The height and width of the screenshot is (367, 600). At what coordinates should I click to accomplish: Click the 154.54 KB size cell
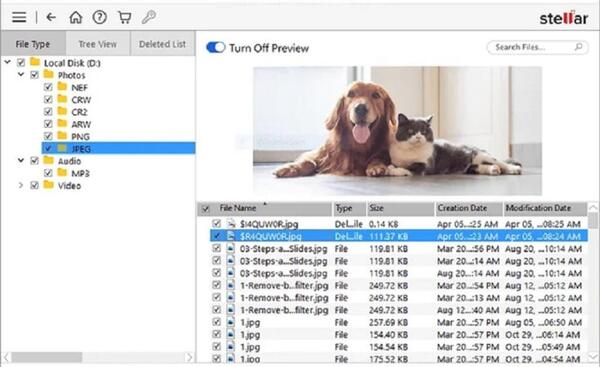(388, 347)
